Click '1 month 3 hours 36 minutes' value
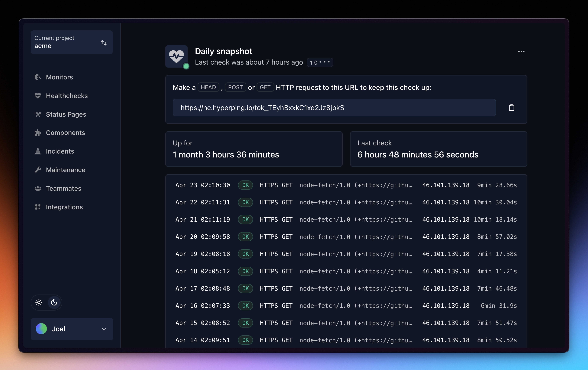 coord(226,155)
